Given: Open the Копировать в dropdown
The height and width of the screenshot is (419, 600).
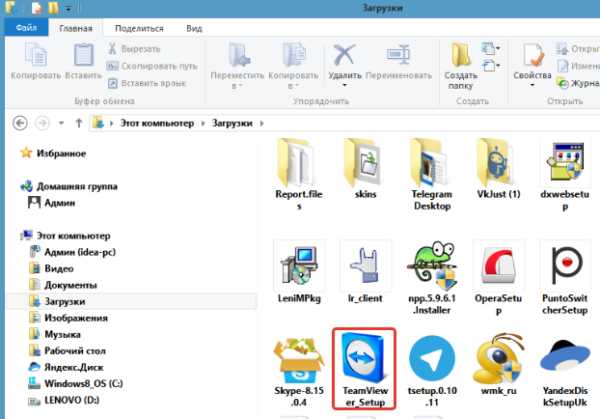Looking at the screenshot, I should point(293,66).
